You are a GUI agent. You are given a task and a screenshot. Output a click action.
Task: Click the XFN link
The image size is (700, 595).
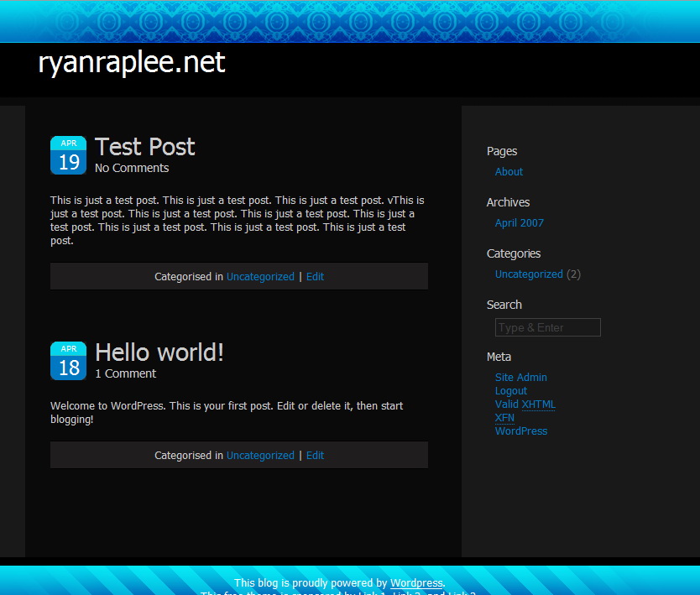coord(504,418)
